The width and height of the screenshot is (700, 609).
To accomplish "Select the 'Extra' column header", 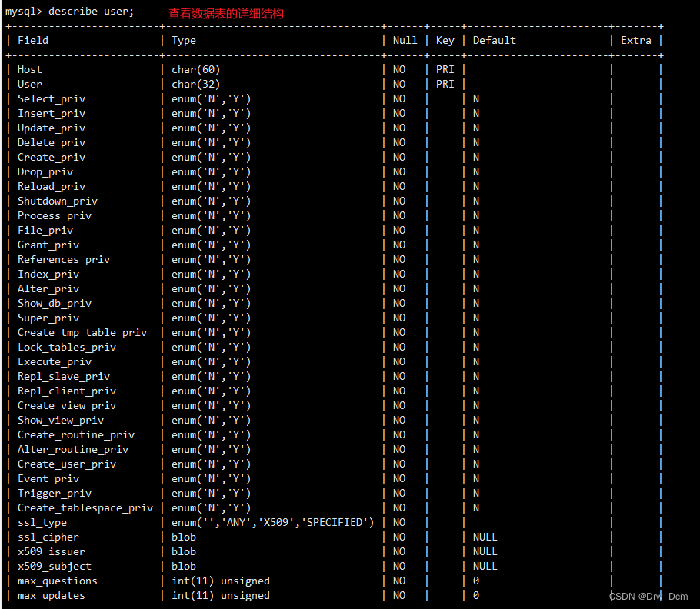I will click(635, 40).
